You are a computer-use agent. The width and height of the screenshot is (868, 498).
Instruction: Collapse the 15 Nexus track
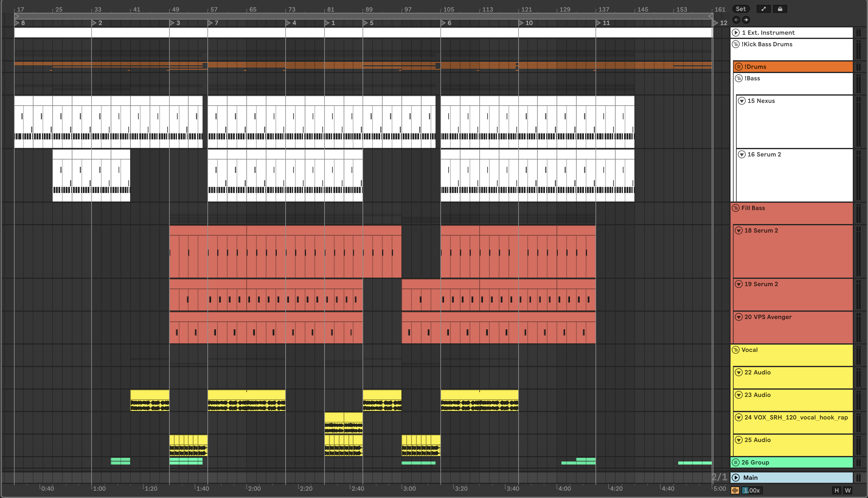click(741, 101)
